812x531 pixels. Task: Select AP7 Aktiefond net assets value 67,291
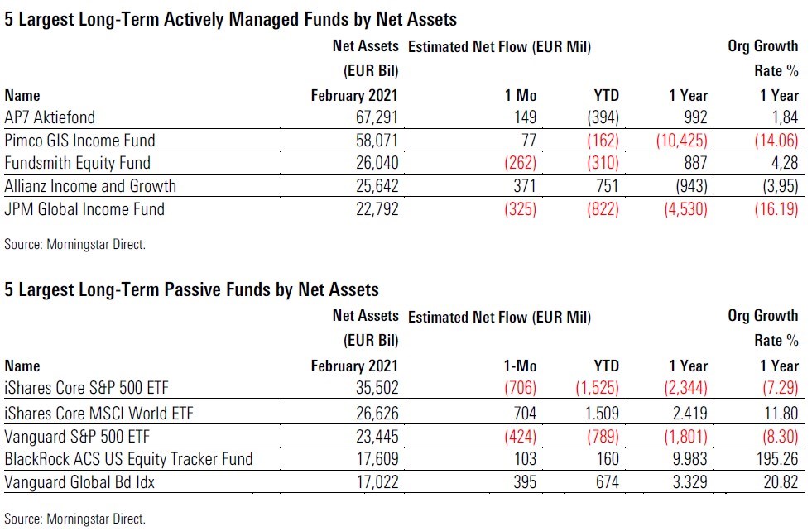[x=373, y=118]
